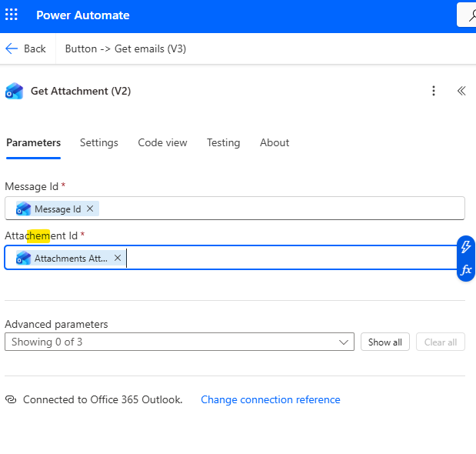Expand the Advanced parameters dropdown
Screen dimensions: 476x454
[x=179, y=342]
